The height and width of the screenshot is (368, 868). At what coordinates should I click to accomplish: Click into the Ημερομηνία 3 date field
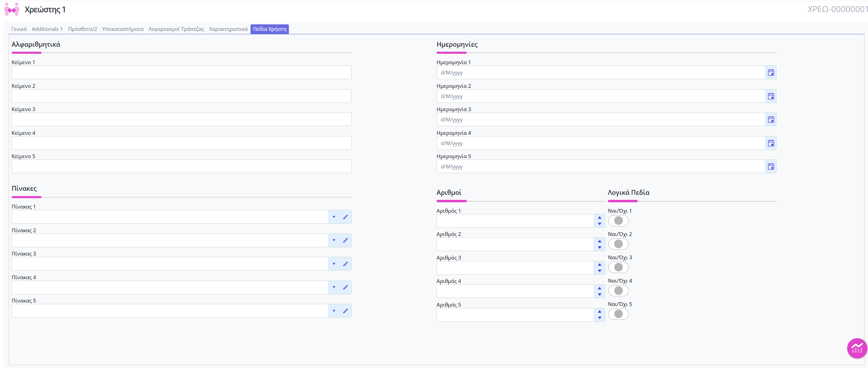601,119
